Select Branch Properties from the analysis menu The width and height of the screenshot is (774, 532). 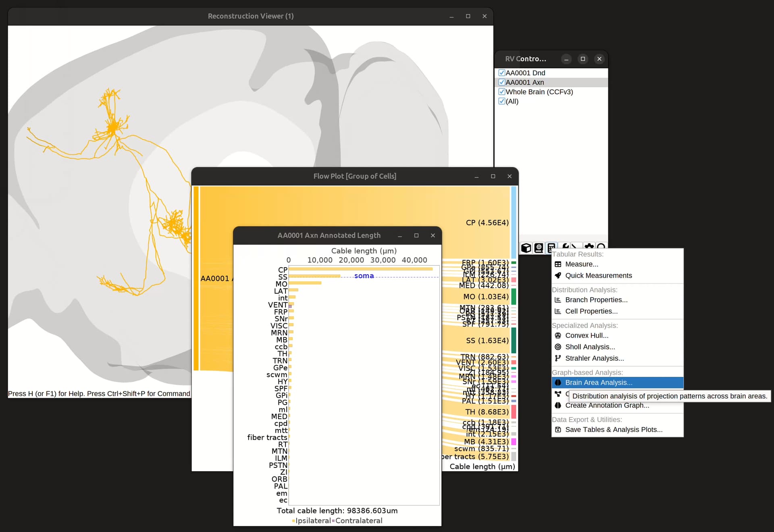[595, 300]
